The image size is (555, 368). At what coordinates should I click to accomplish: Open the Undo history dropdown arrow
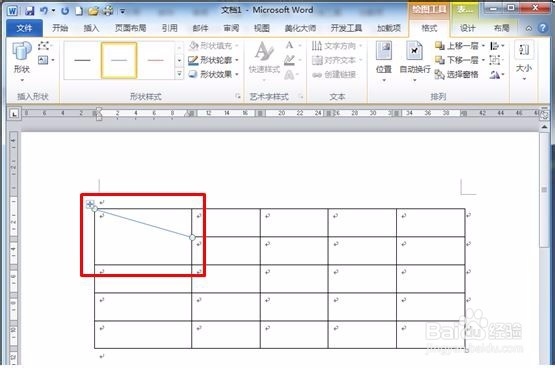[x=53, y=11]
